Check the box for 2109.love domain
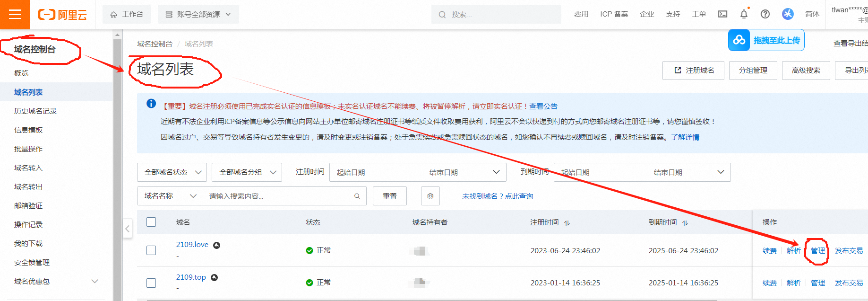Screen dimensions: 868x301 tap(151, 250)
